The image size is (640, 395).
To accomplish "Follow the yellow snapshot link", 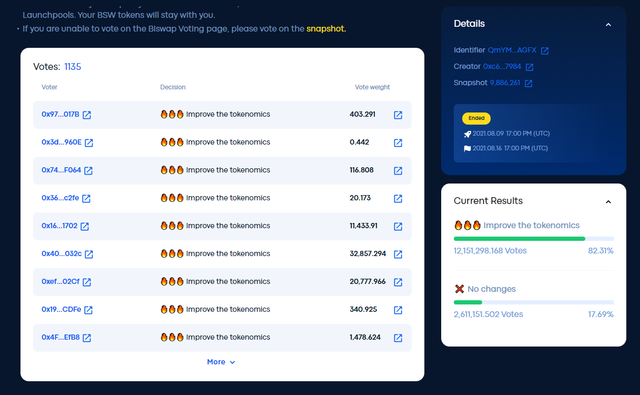I will click(326, 29).
